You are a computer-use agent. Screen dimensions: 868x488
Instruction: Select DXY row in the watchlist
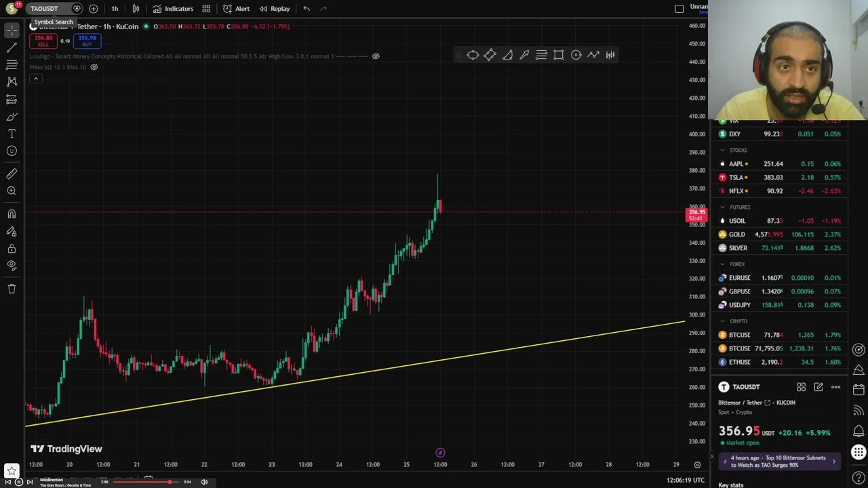tap(780, 134)
